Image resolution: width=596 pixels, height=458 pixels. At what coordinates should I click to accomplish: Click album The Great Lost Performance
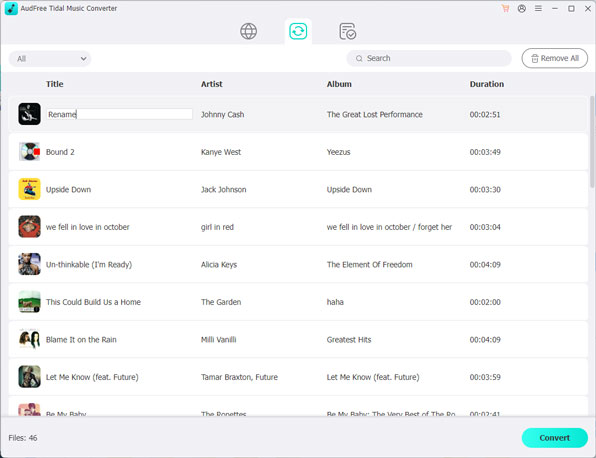point(374,114)
